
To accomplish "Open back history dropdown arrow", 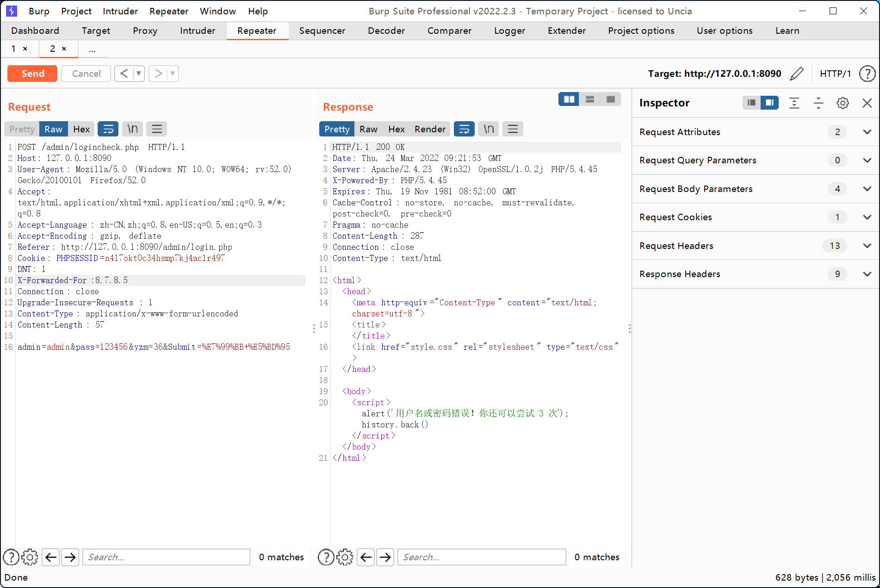I will pyautogui.click(x=138, y=73).
